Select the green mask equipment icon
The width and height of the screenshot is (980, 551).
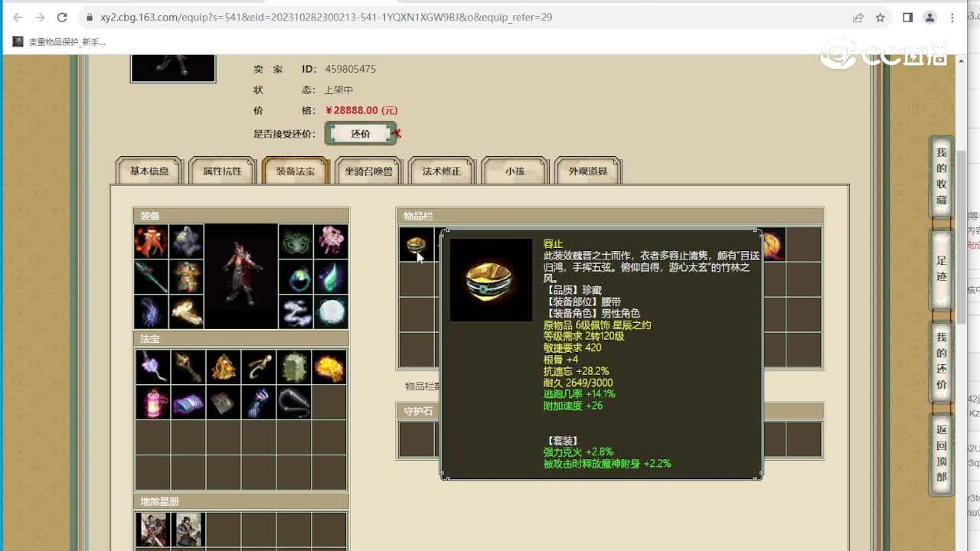click(296, 242)
